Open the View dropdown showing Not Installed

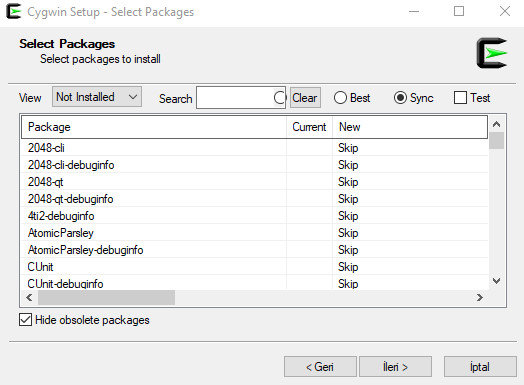tap(97, 97)
